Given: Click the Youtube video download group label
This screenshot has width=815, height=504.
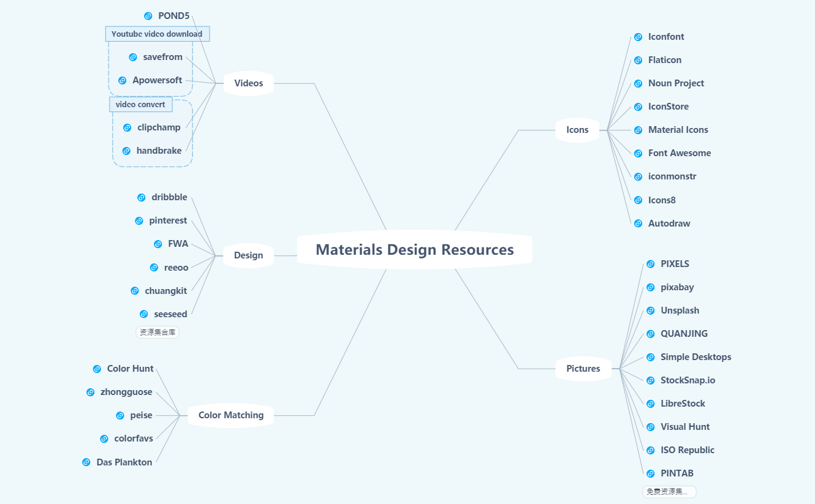Looking at the screenshot, I should (x=157, y=34).
